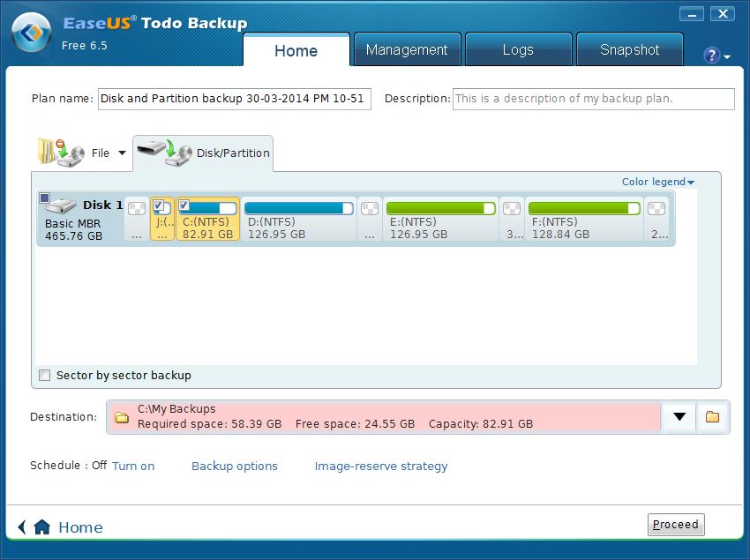Enable Sector by sector backup
Image resolution: width=750 pixels, height=560 pixels.
coord(44,375)
